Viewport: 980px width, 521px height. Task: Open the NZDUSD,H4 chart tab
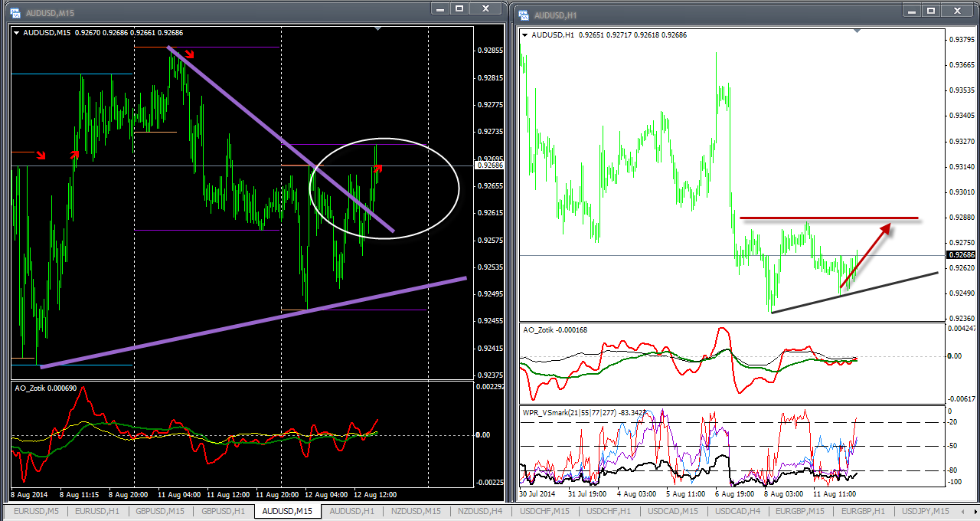(481, 511)
